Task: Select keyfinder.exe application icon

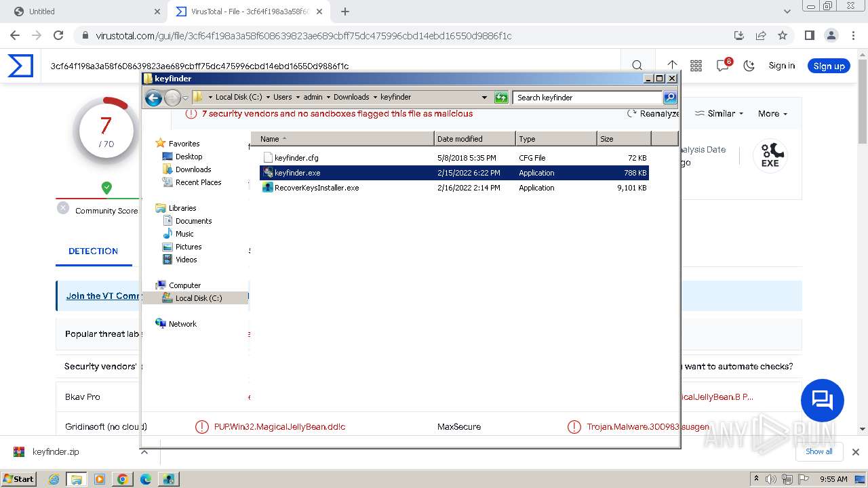Action: 268,173
